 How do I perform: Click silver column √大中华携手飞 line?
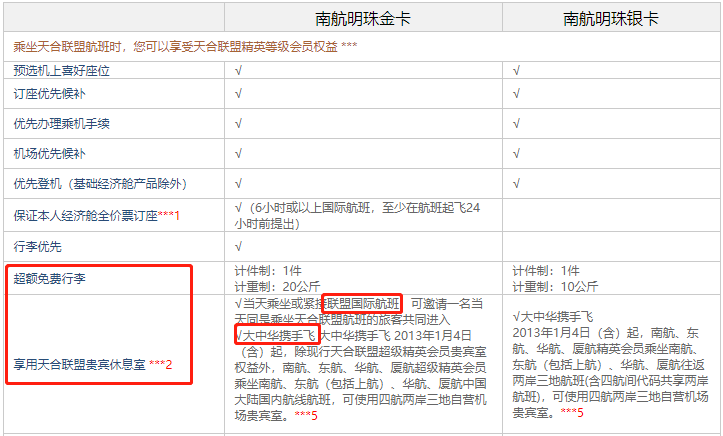click(x=553, y=317)
